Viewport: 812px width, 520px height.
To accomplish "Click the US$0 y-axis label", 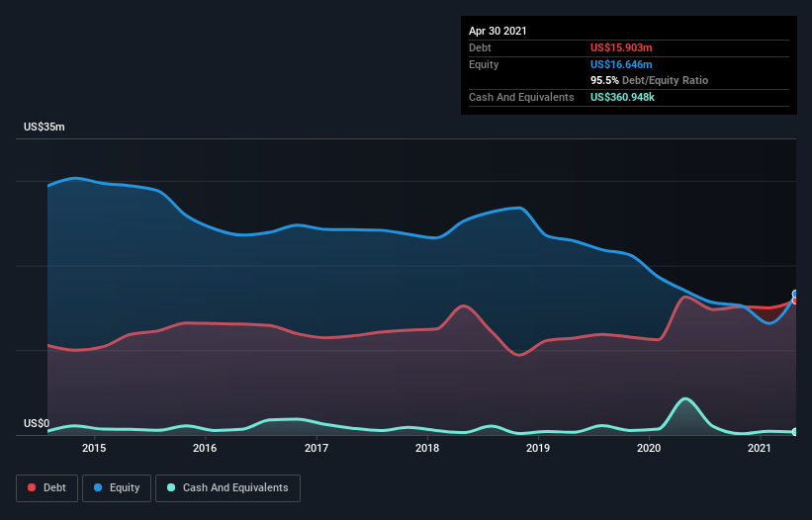I will (37, 423).
